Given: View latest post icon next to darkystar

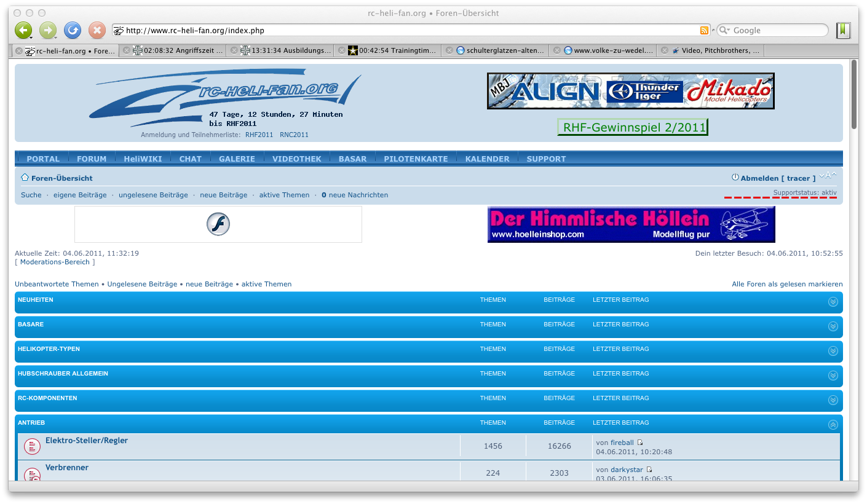Looking at the screenshot, I should [649, 470].
